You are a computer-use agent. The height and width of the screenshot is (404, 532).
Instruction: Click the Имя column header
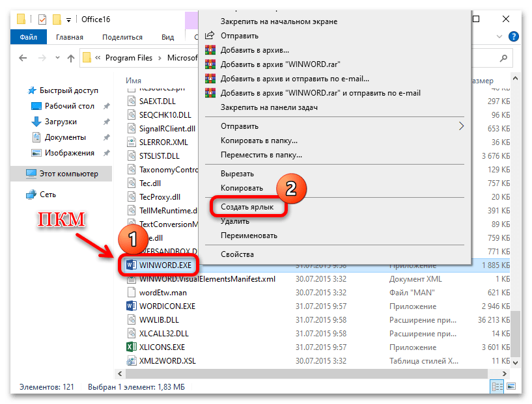click(133, 81)
